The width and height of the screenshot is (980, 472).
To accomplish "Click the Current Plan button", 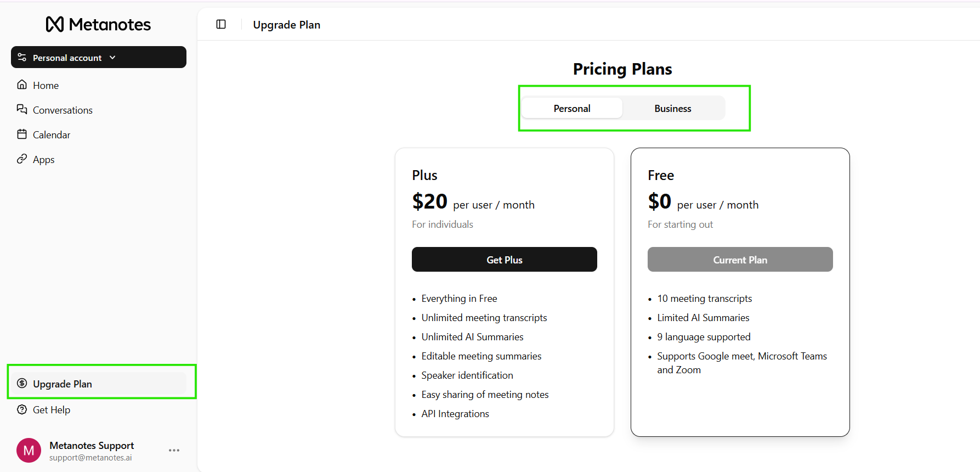I will (740, 260).
